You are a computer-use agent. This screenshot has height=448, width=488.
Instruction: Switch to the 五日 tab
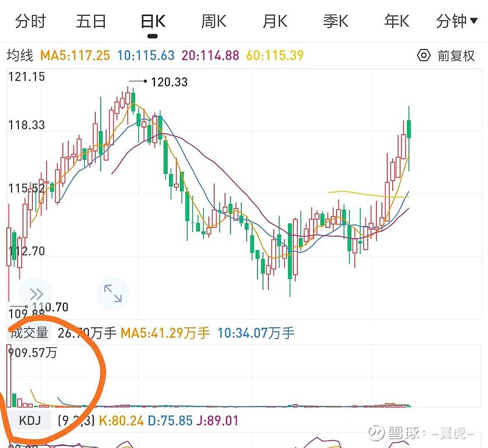pyautogui.click(x=91, y=21)
